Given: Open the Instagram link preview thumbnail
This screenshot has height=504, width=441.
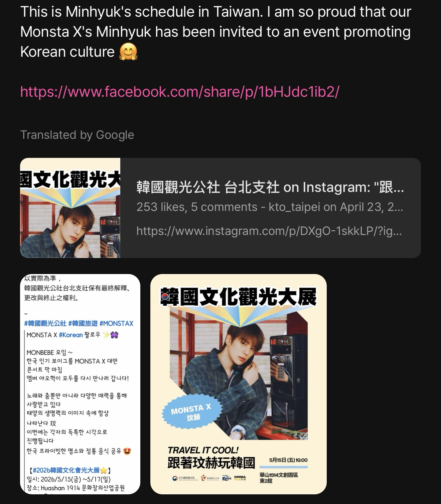Looking at the screenshot, I should pos(70,208).
